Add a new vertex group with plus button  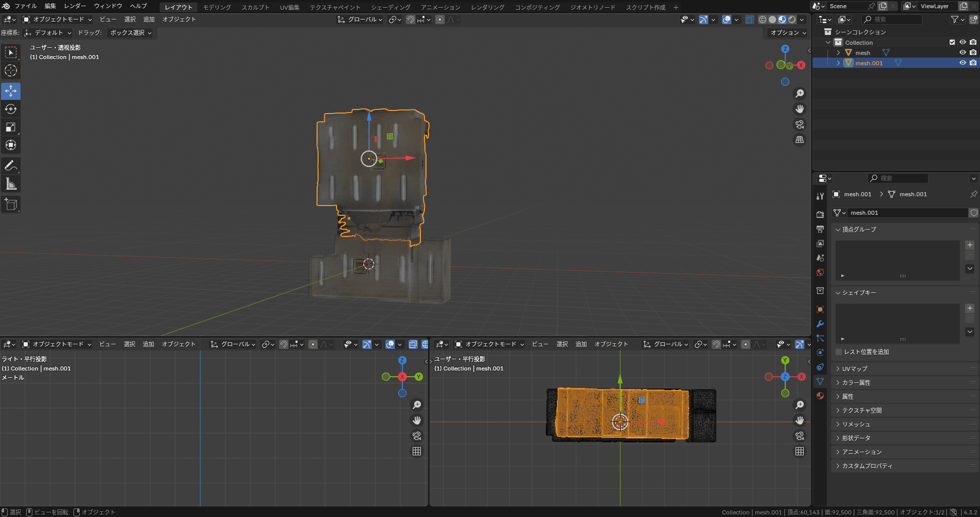point(970,245)
